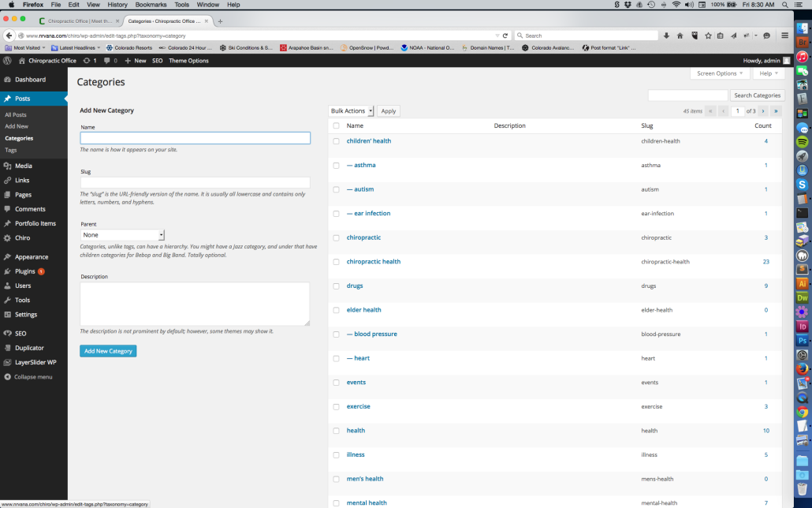Click into the Slug text field
The image size is (812, 508).
[195, 183]
